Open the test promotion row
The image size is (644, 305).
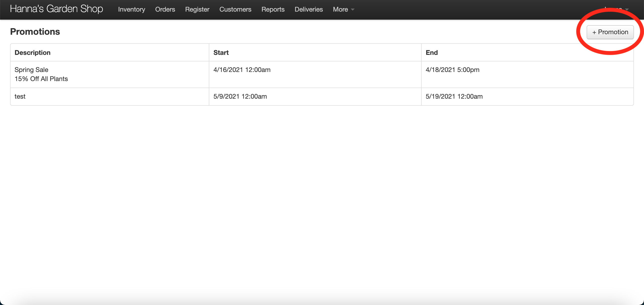click(x=20, y=96)
